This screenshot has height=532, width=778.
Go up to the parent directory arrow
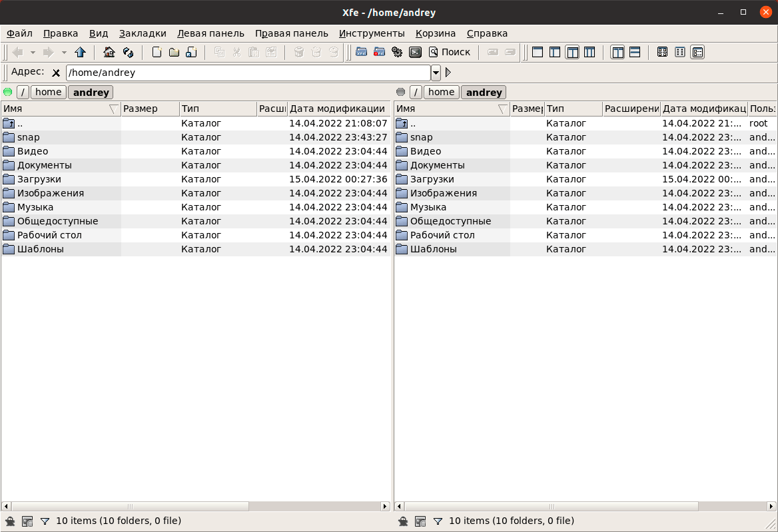point(81,52)
